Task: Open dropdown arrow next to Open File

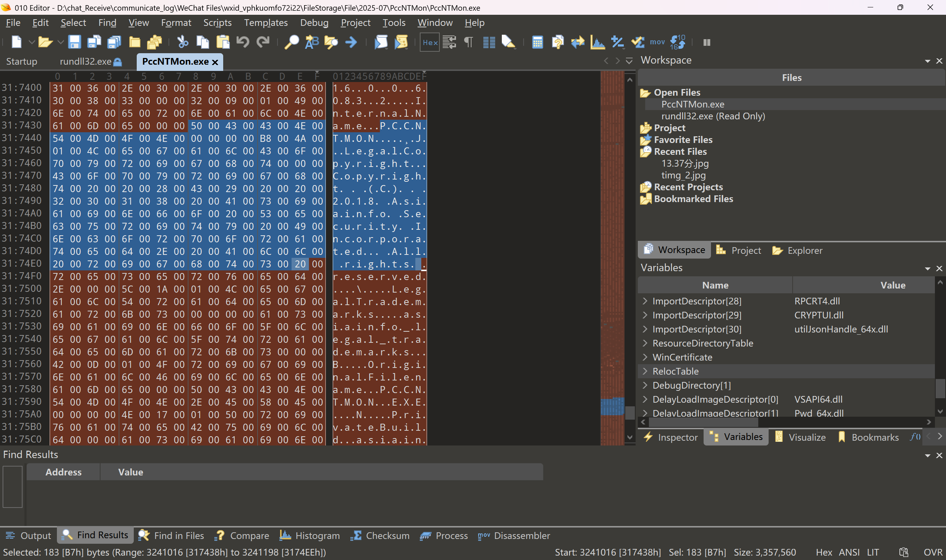Action: pos(61,42)
